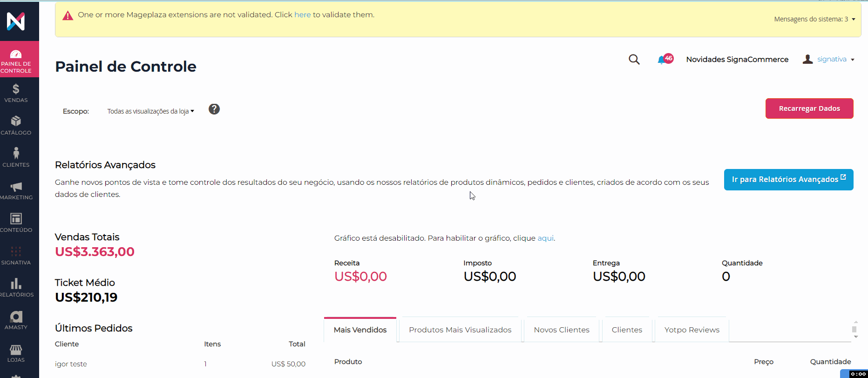
Task: Select the Yotpo Reviews tab
Action: 692,330
